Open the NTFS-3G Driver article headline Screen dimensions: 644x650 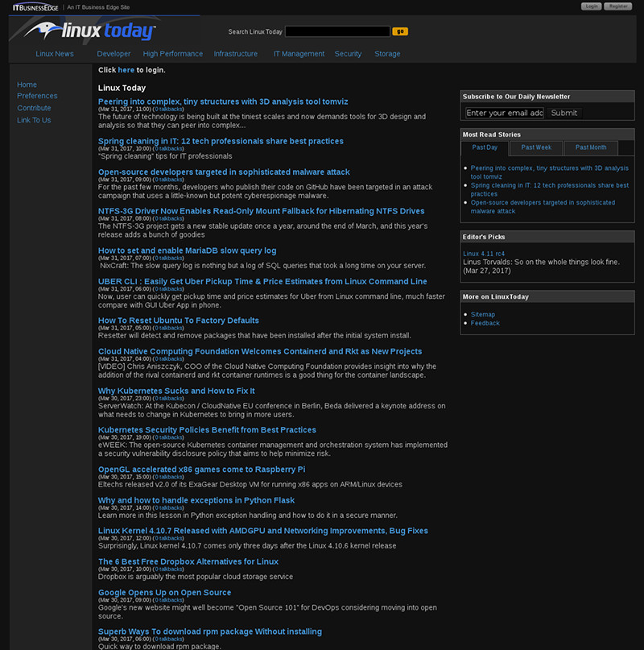pos(261,211)
